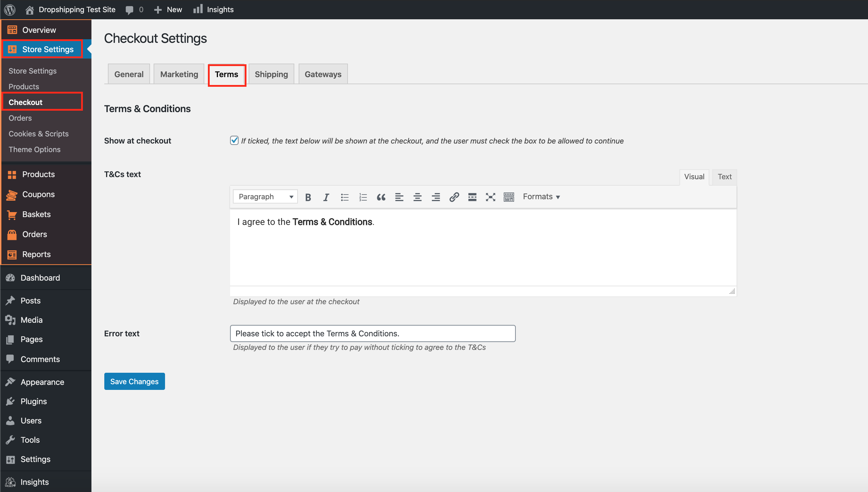
Task: Expand the Formats dropdown menu
Action: pyautogui.click(x=541, y=197)
